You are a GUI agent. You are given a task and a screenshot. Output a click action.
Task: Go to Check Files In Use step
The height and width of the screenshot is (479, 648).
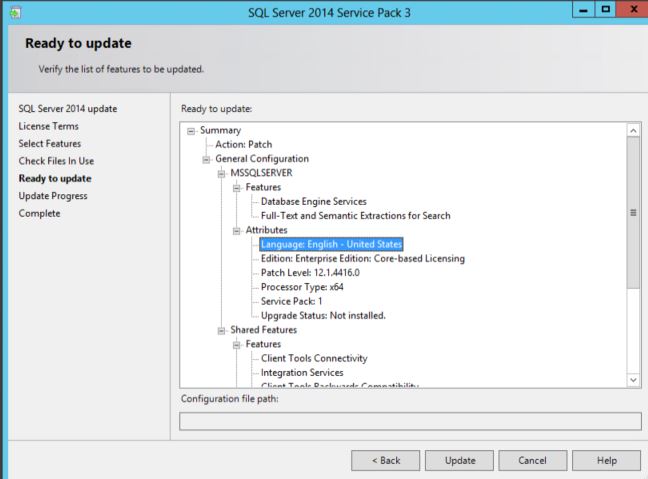click(x=56, y=161)
